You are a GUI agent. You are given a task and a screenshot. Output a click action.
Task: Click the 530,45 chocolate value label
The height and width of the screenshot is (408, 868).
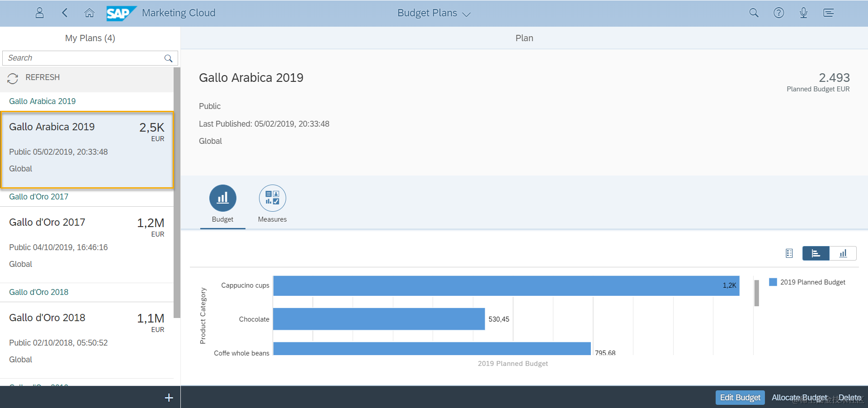(499, 319)
